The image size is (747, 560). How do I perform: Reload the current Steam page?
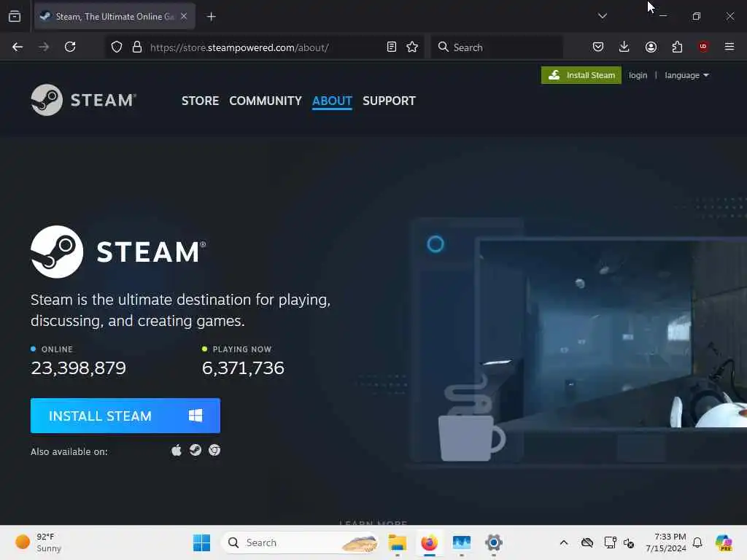point(70,47)
